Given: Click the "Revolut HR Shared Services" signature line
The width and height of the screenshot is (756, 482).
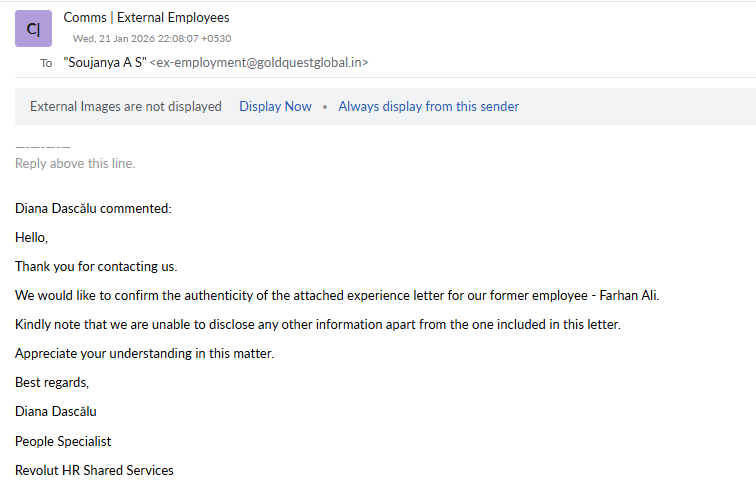Looking at the screenshot, I should 94,470.
